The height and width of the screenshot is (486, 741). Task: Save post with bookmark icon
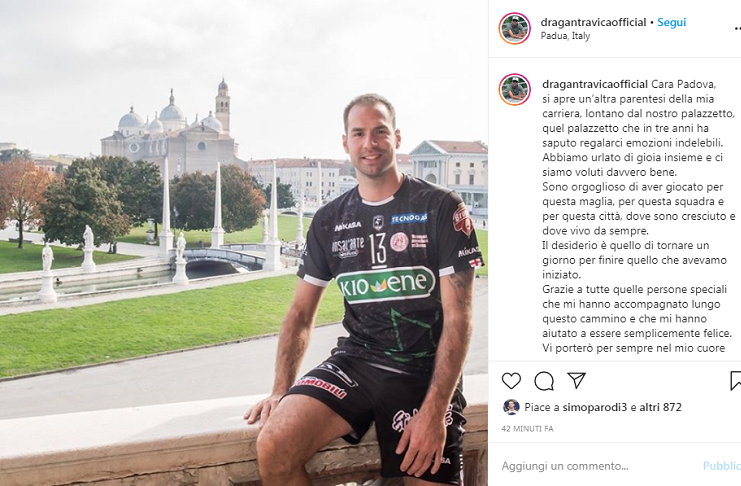736,381
